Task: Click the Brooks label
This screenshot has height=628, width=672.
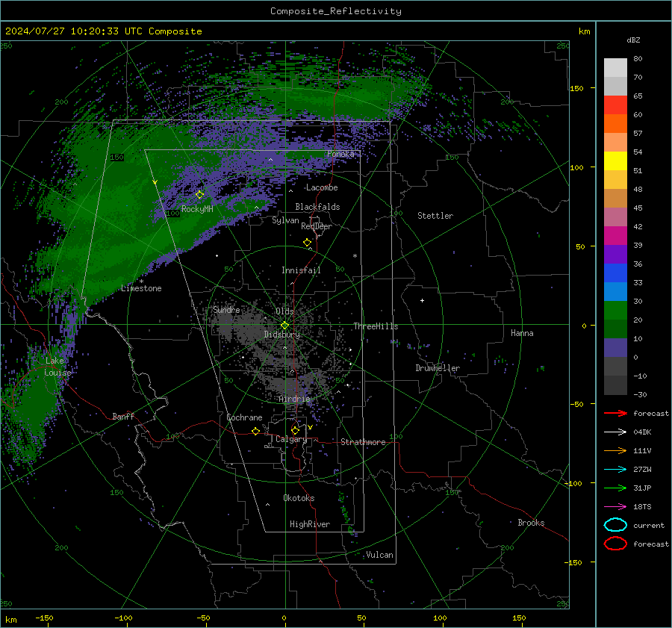Action: tap(531, 523)
